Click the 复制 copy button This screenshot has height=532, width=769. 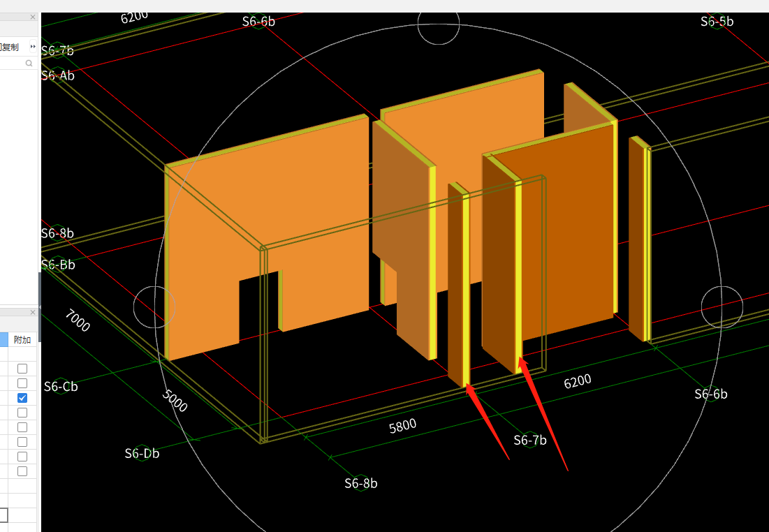[x=10, y=47]
